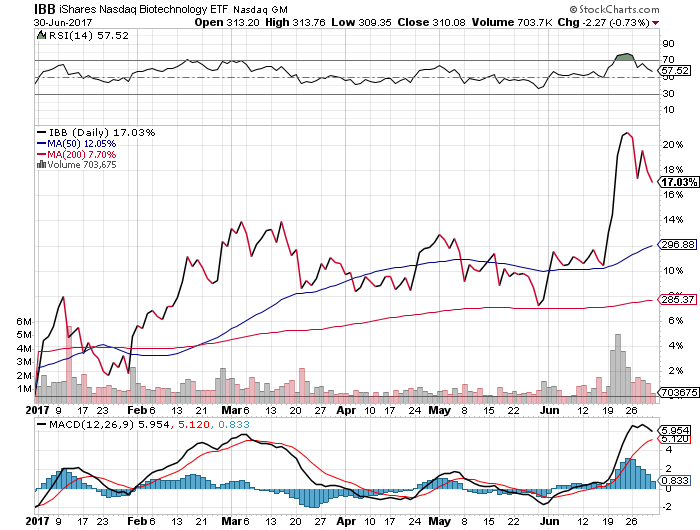Click the 14% label on price axis
The image size is (700, 530).
(x=673, y=220)
